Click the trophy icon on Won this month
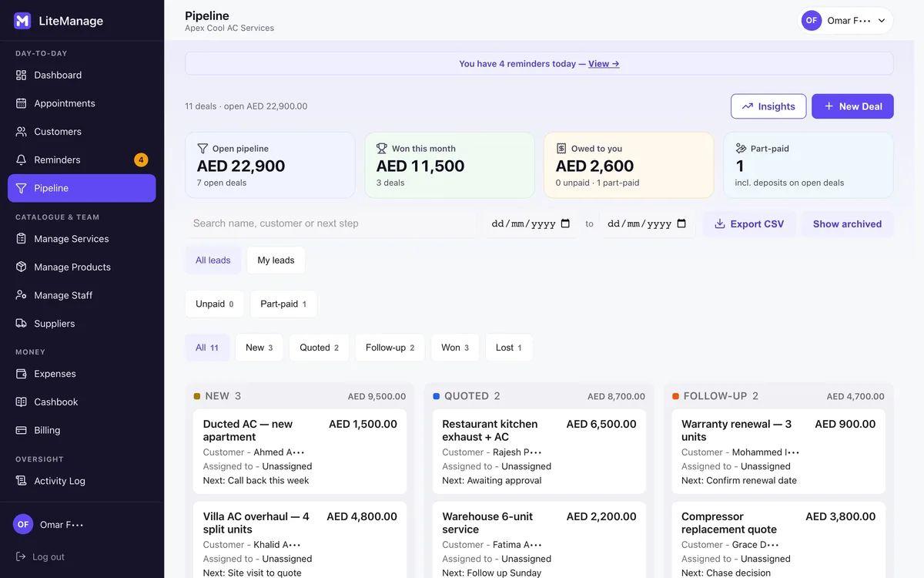The width and height of the screenshot is (924, 578). click(382, 149)
